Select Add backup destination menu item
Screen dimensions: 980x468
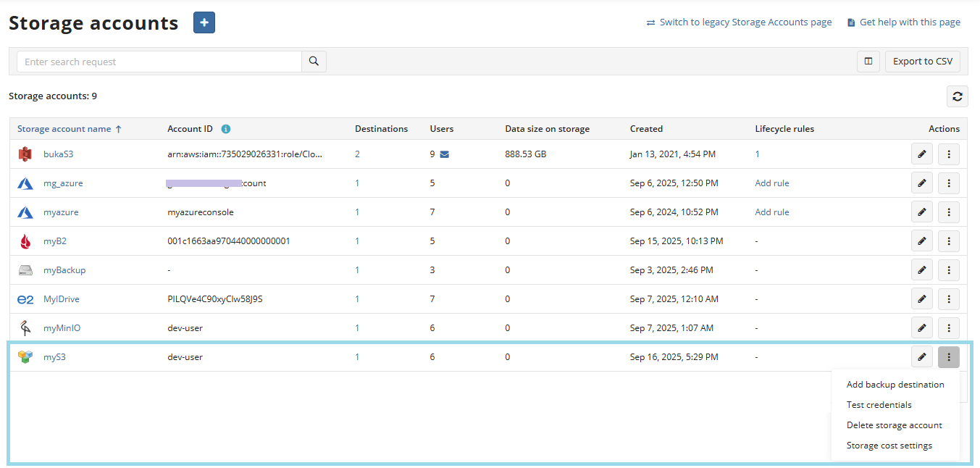pyautogui.click(x=895, y=385)
